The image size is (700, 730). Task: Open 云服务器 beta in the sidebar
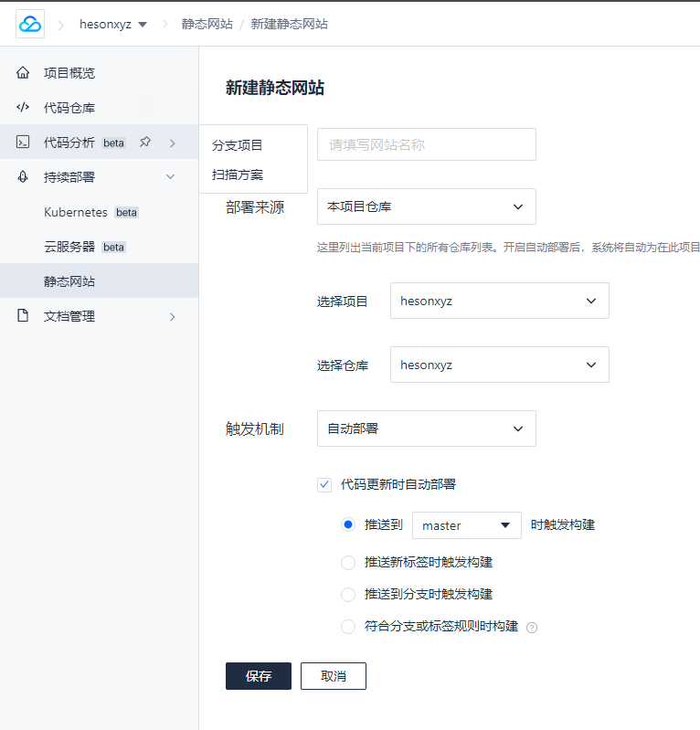pos(100,247)
